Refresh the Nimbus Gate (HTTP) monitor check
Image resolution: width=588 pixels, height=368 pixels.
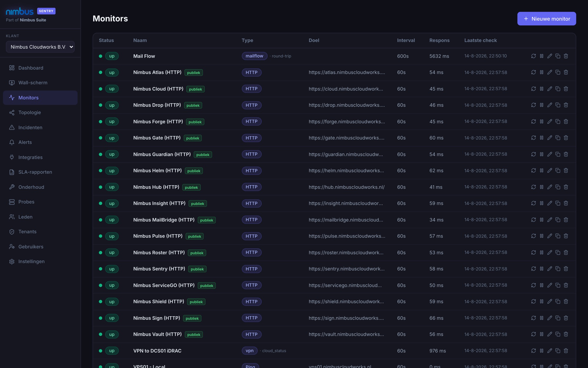click(533, 138)
